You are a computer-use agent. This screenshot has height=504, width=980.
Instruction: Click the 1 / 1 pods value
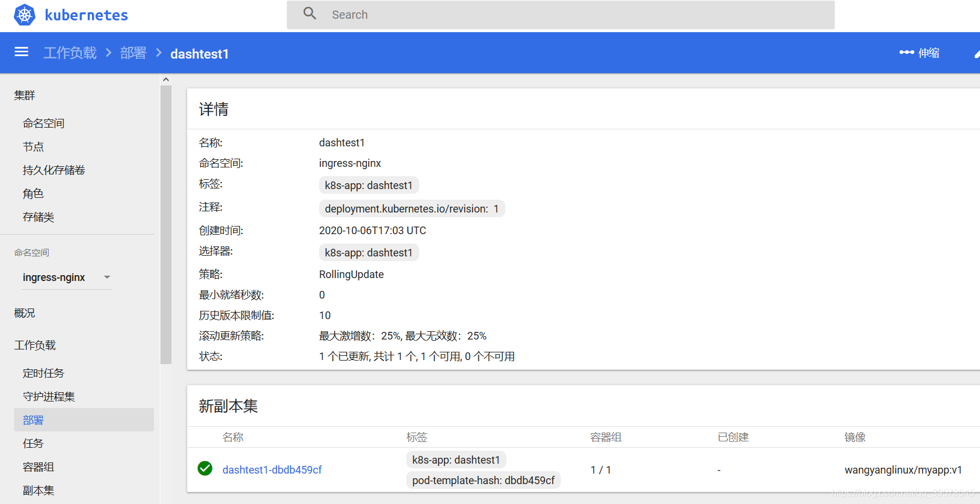pyautogui.click(x=601, y=469)
